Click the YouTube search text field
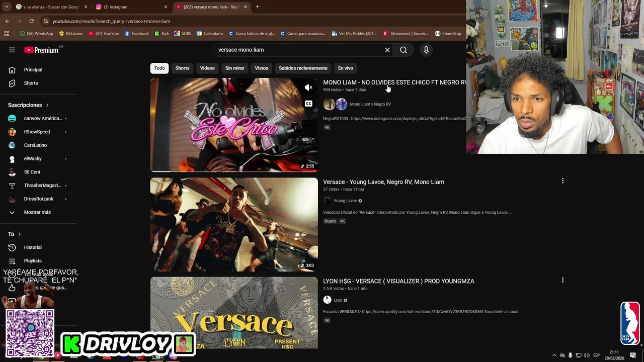Screen dimensions: 644x362 pyautogui.click(x=299, y=50)
